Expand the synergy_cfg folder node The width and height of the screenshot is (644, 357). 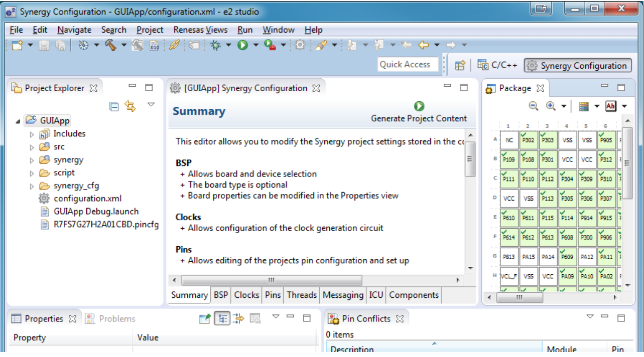32,186
